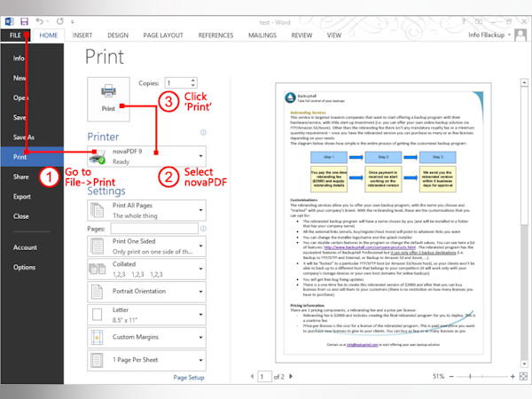
Task: Open Account in the backstage sidebar
Action: (x=32, y=247)
